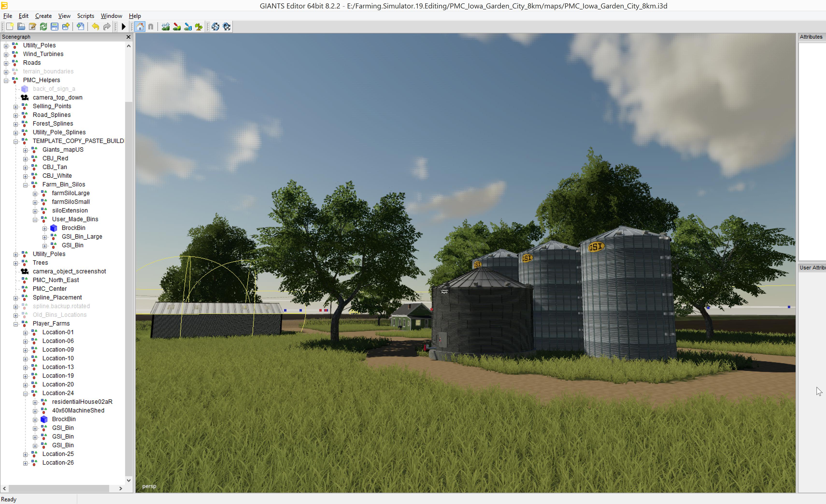Close the Scenegraph panel

[x=128, y=37]
